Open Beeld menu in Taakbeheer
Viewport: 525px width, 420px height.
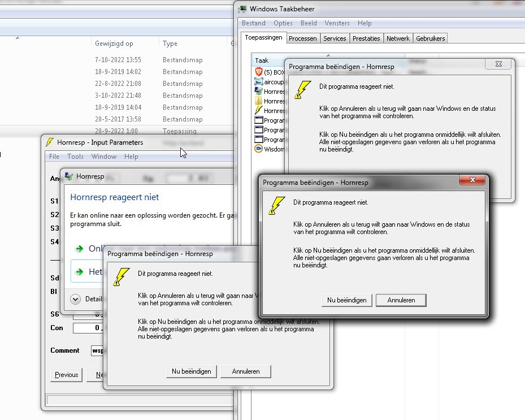[x=309, y=23]
